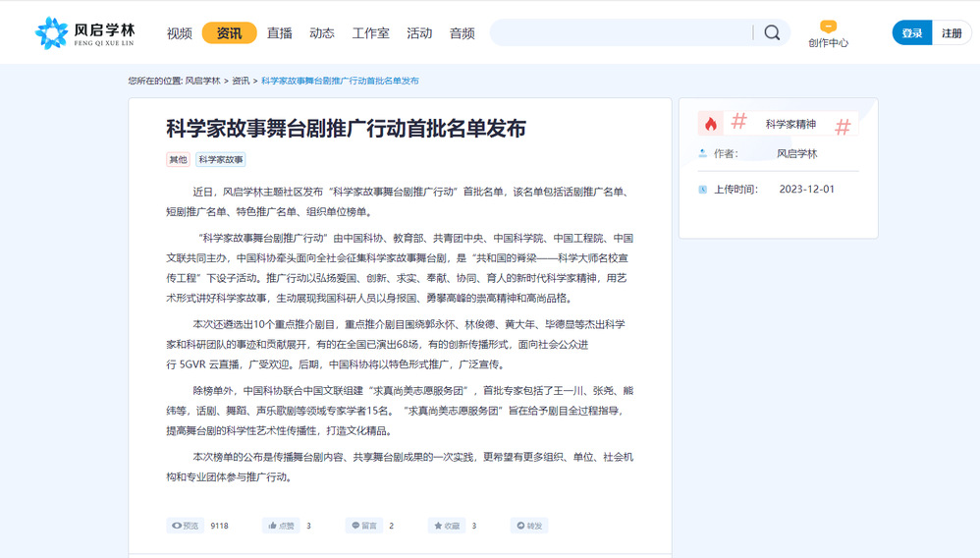Select the highlighted 资讯 tab
The image size is (980, 558).
229,33
